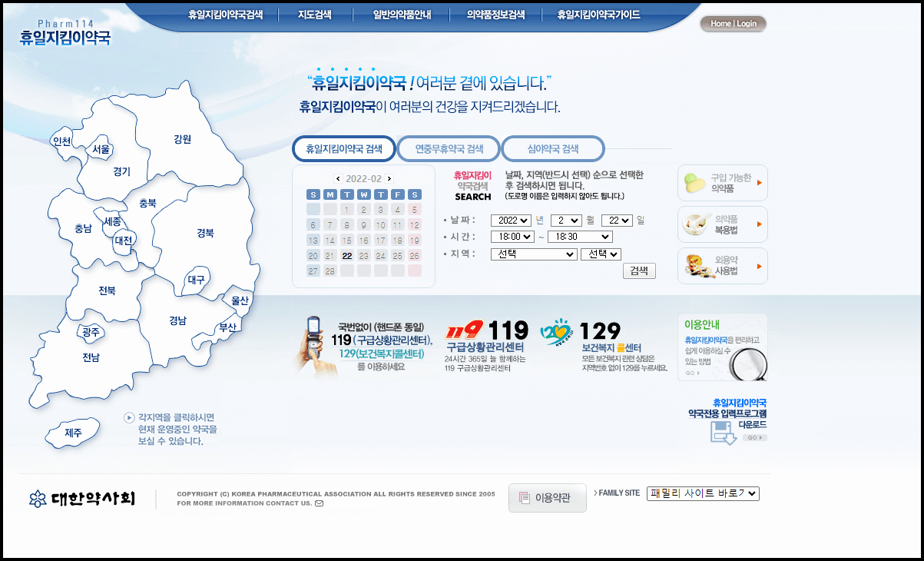Open start time dropdown 18:00
This screenshot has width=924, height=561.
pyautogui.click(x=512, y=237)
